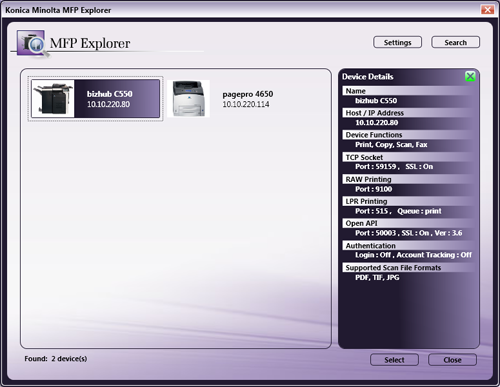The height and width of the screenshot is (387, 500).
Task: Click 'Port : 59159, SSL : On' value
Action: 394,167
